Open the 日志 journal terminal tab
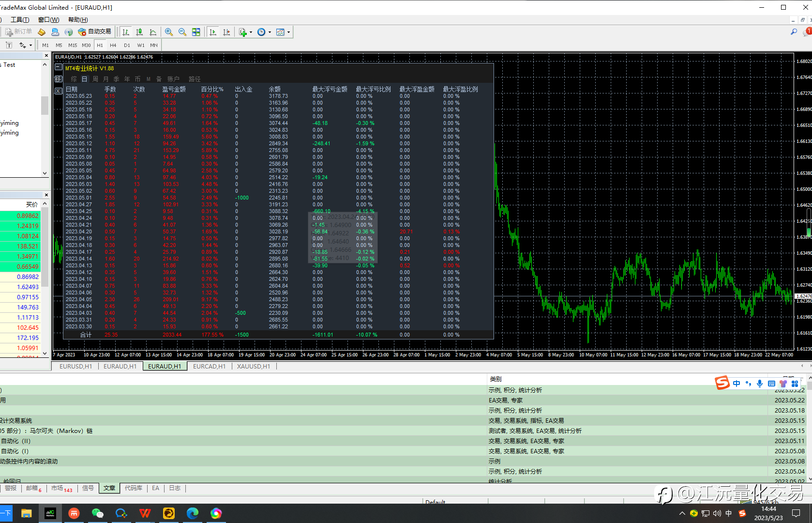Image resolution: width=812 pixels, height=523 pixels. pyautogui.click(x=175, y=488)
